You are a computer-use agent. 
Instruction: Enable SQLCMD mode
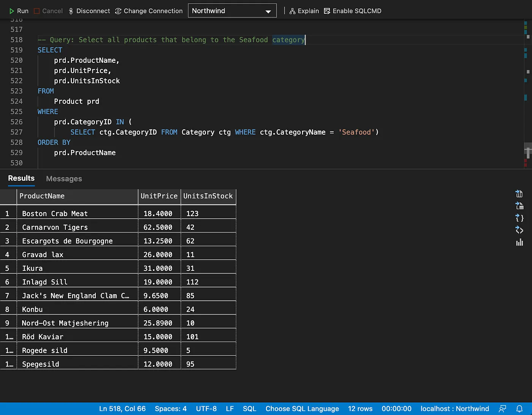(x=352, y=11)
